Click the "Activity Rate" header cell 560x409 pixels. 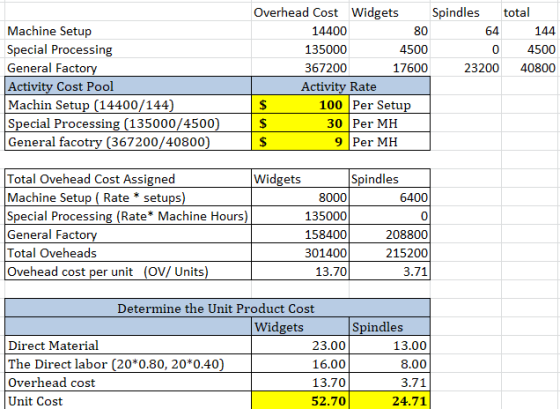(x=341, y=86)
